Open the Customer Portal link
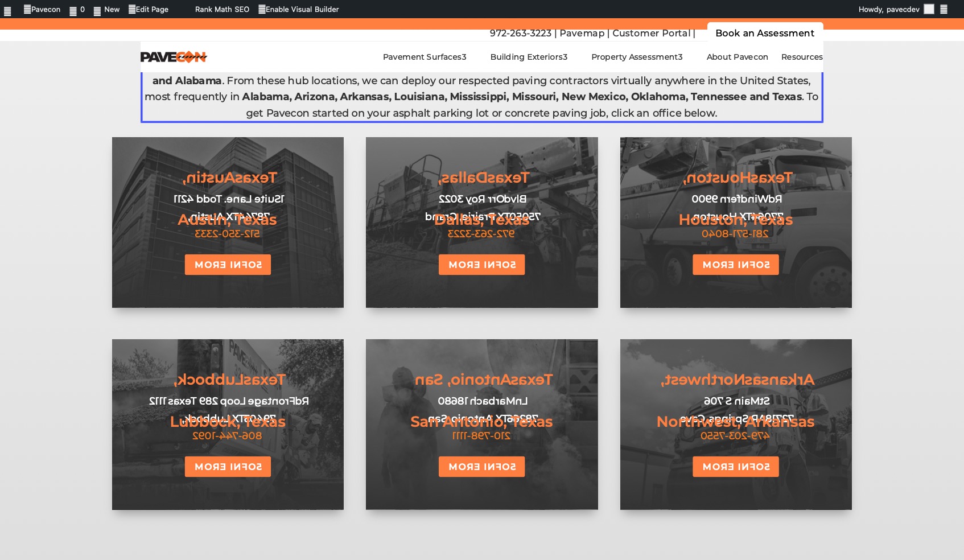 click(651, 33)
